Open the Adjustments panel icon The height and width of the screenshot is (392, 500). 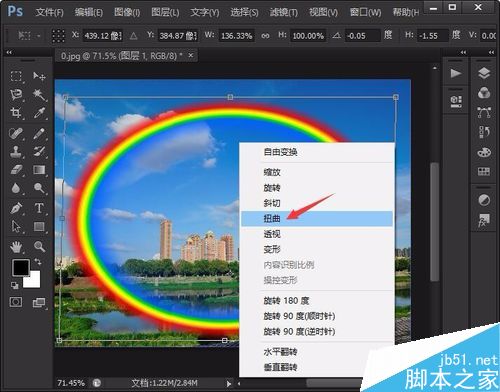pos(484,200)
